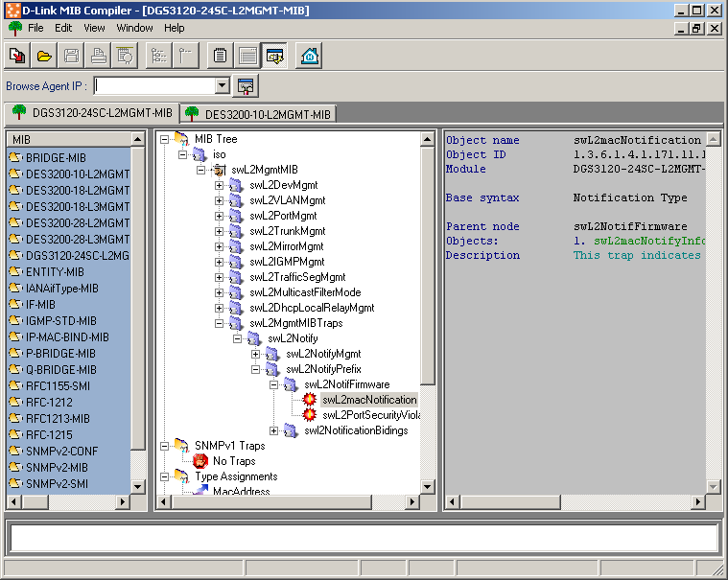Click inside the Browse Agent IP field
The height and width of the screenshot is (580, 728).
(154, 86)
